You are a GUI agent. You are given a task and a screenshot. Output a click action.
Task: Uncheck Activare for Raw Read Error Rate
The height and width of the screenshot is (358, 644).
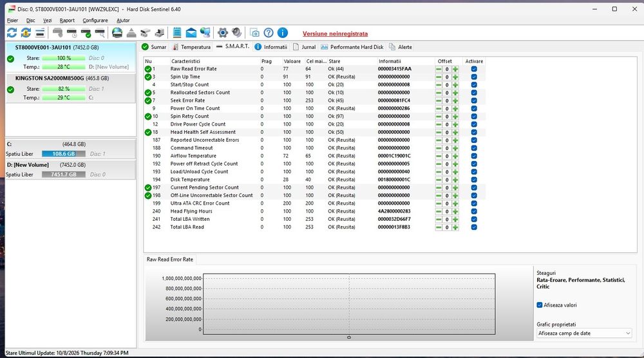(474, 69)
